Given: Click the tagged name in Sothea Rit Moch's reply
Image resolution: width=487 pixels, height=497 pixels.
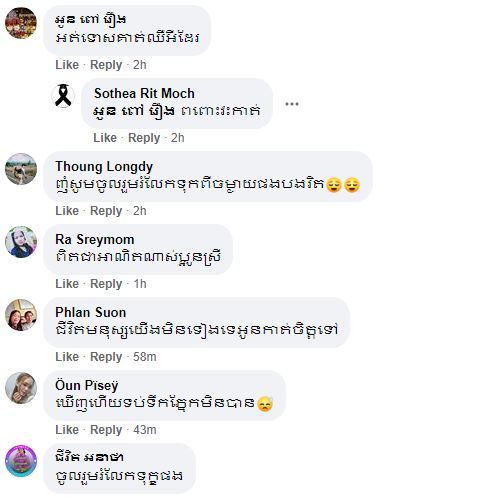Looking at the screenshot, I should pyautogui.click(x=134, y=111).
